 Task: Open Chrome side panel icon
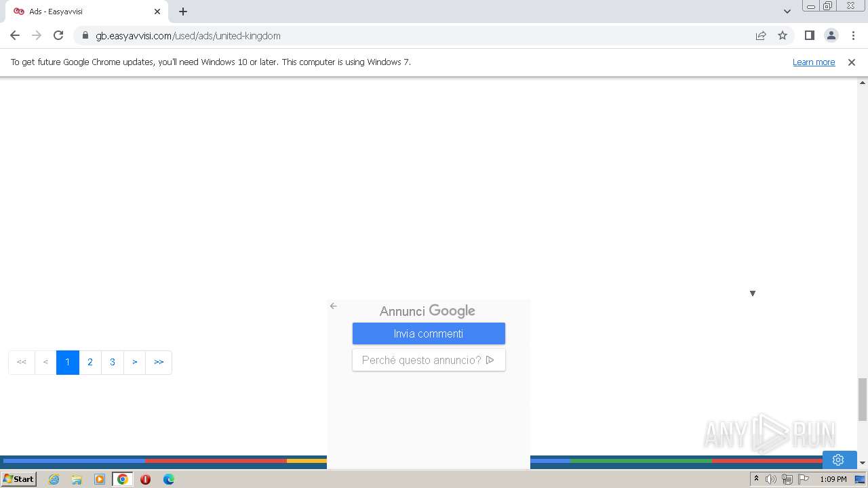[x=809, y=35]
